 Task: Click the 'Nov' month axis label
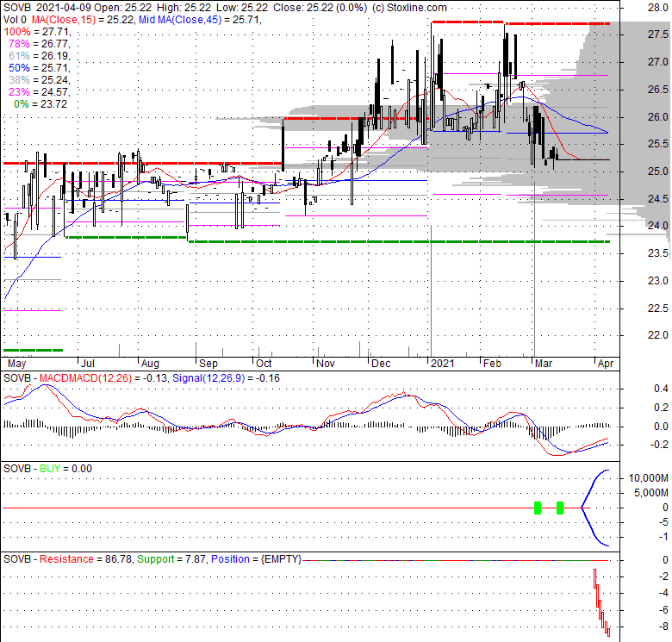326,364
